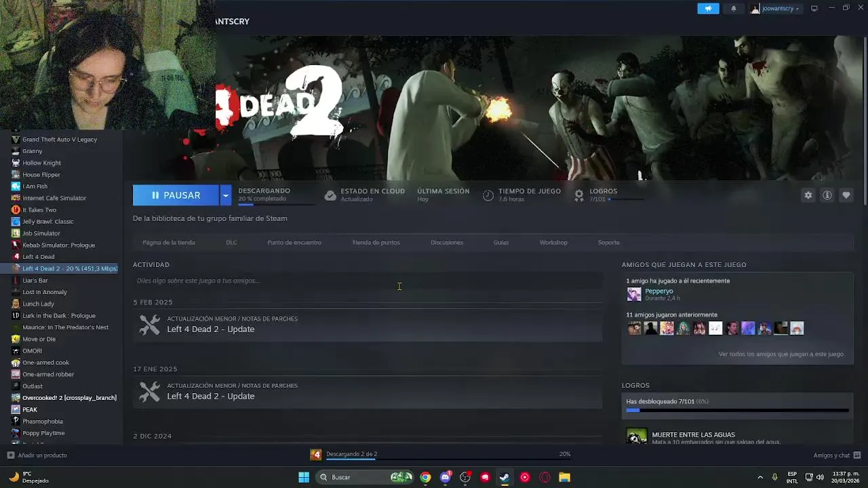
Task: Select Job Simulator in the library list
Action: coord(41,233)
